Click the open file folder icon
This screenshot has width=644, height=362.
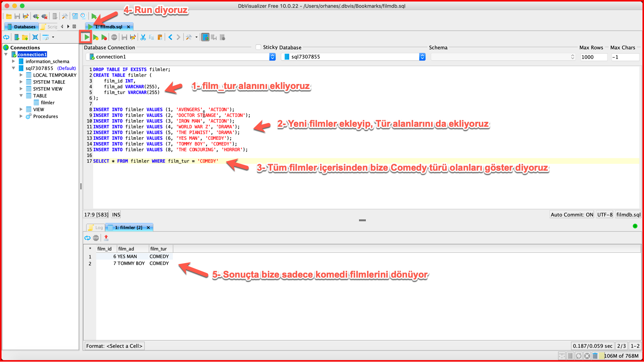pyautogui.click(x=8, y=16)
